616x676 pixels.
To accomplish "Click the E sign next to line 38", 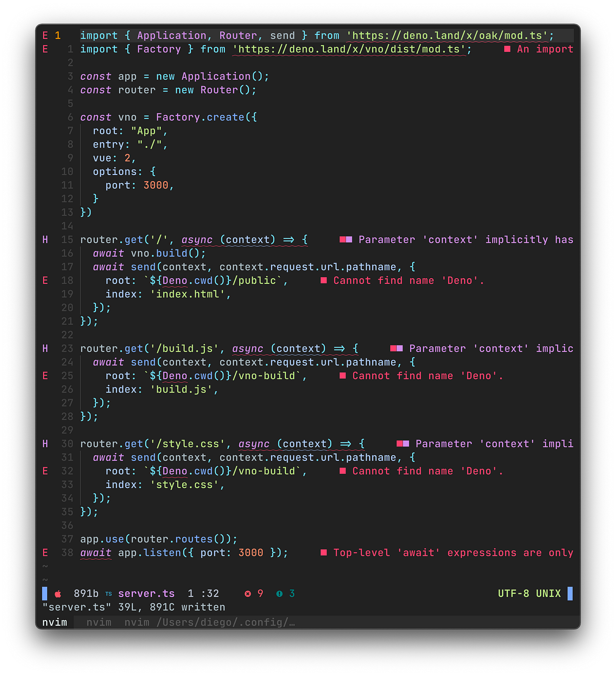I will [x=45, y=553].
